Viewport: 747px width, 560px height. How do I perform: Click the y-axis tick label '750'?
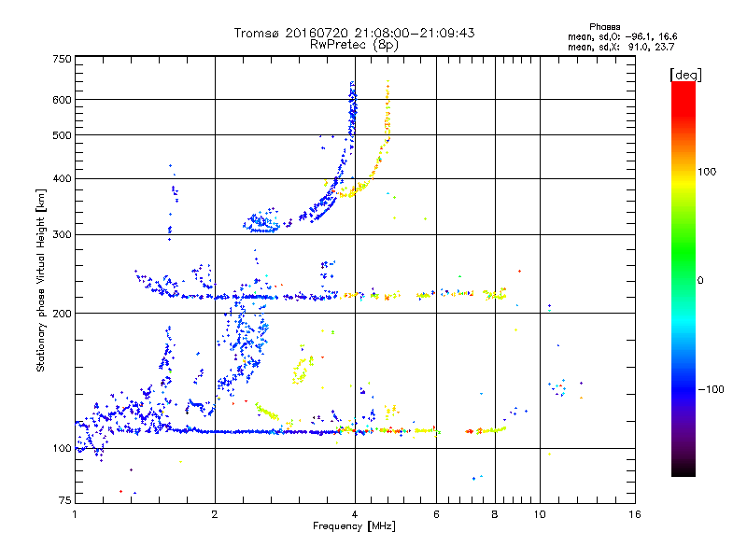click(62, 59)
